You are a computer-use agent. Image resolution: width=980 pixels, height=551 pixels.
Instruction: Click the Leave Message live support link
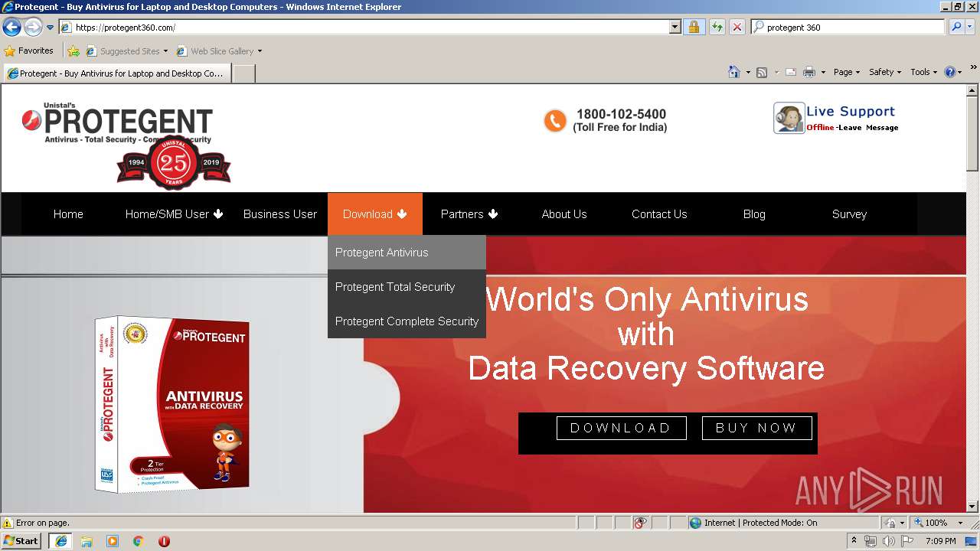[868, 128]
